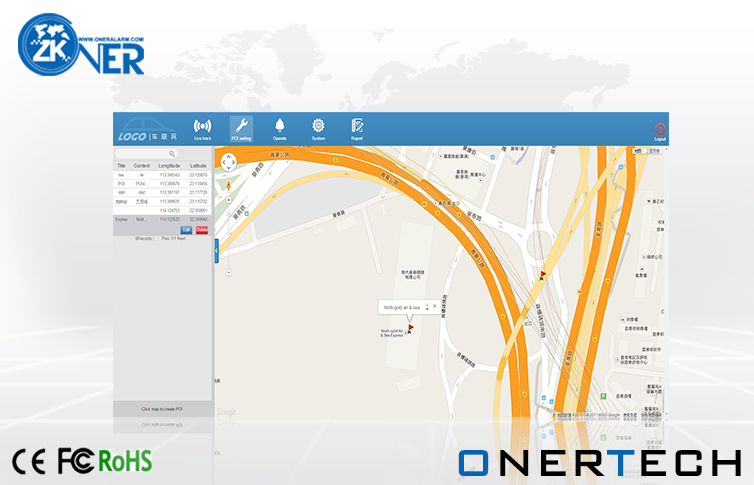The width and height of the screenshot is (754, 485).
Task: Click the 'Click map to create POI' hint
Action: coord(162,409)
